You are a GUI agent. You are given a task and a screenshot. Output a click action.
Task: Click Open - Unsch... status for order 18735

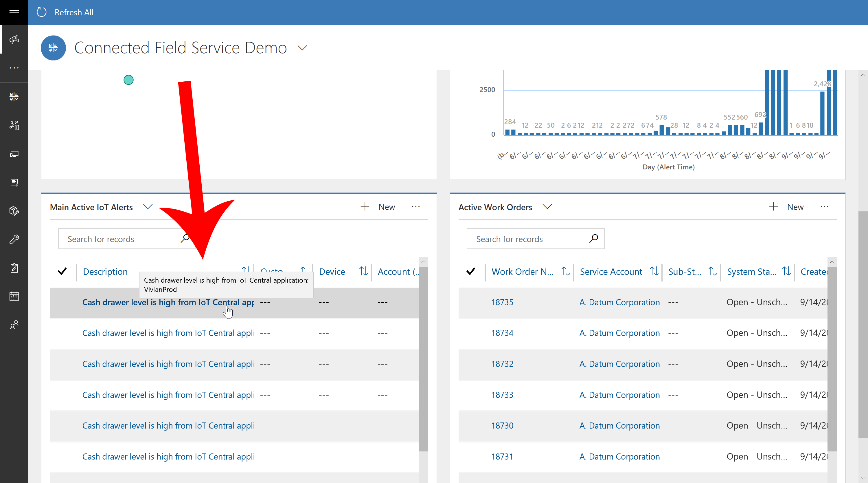[x=757, y=302]
